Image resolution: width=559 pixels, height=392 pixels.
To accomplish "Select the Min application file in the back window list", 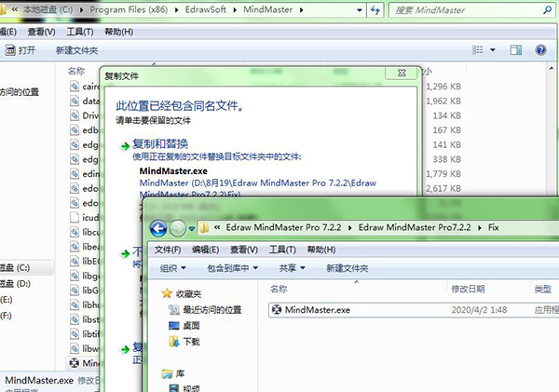I will tap(85, 363).
